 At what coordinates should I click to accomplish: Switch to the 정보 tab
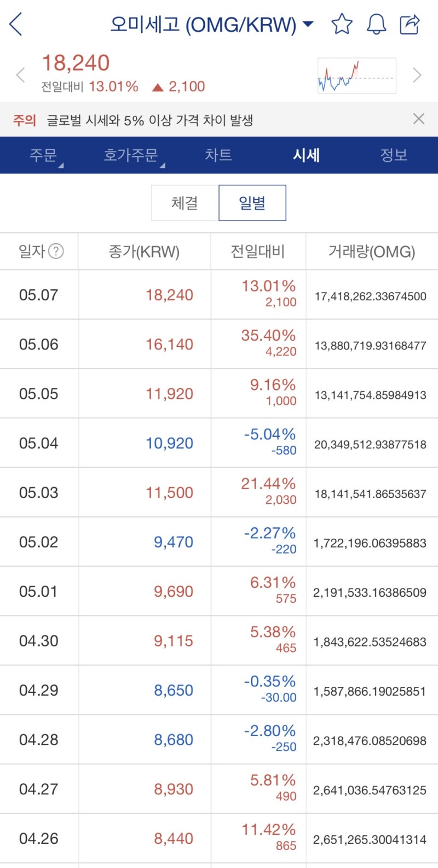coord(394,155)
